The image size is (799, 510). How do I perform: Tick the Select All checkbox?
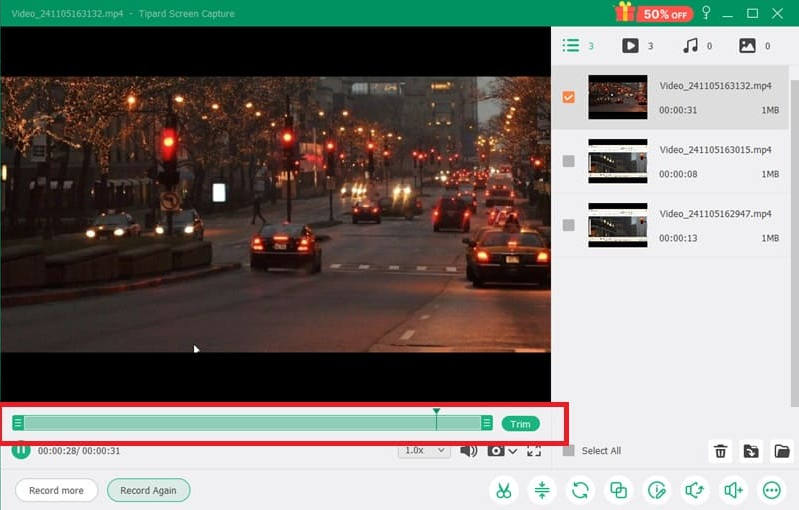(569, 450)
